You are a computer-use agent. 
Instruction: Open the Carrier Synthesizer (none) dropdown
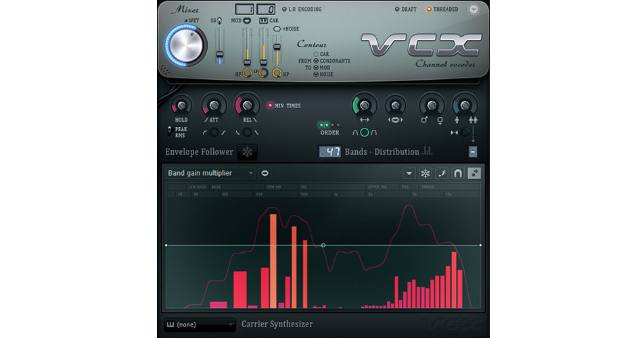[x=200, y=324]
